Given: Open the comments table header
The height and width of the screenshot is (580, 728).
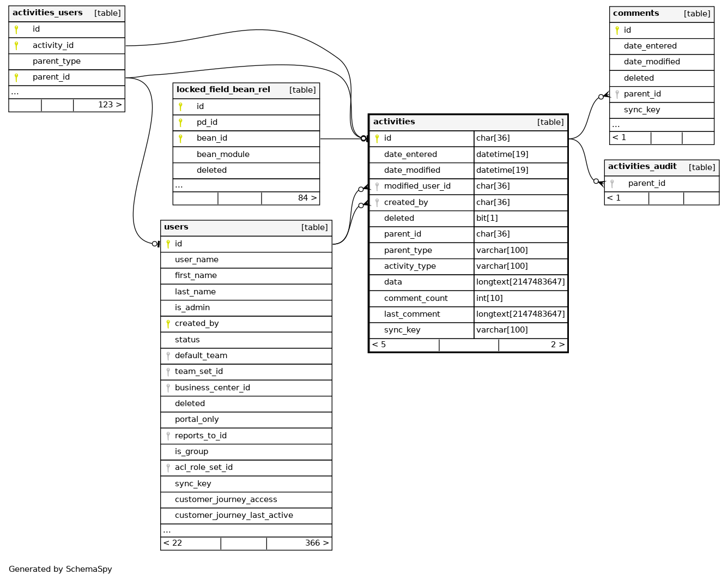Looking at the screenshot, I should [635, 14].
